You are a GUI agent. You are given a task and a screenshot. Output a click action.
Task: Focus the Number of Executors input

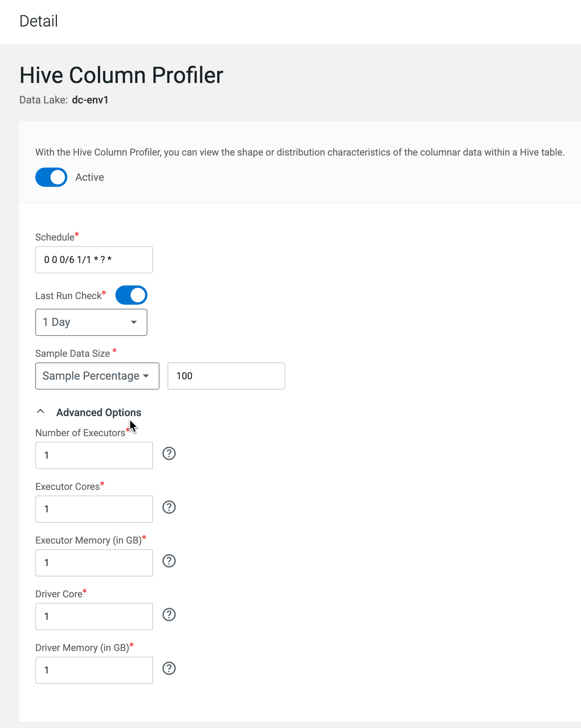click(94, 455)
